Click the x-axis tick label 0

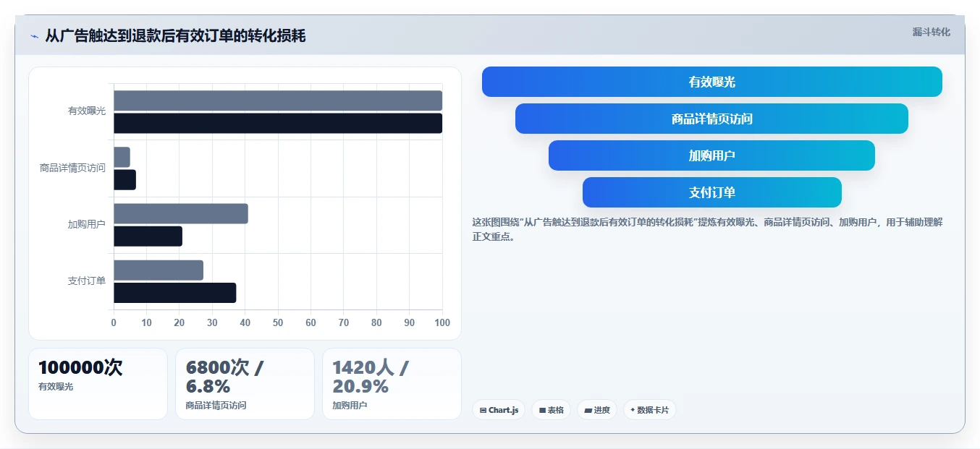(114, 322)
